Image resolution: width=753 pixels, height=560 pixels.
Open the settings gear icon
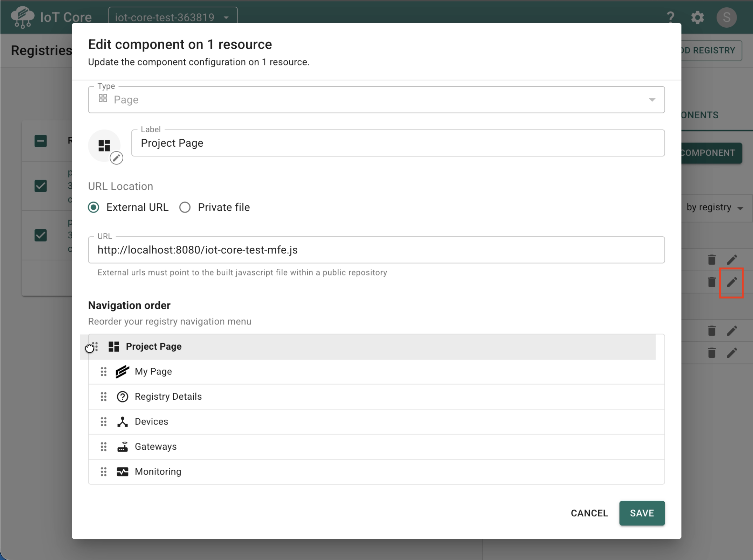[697, 17]
